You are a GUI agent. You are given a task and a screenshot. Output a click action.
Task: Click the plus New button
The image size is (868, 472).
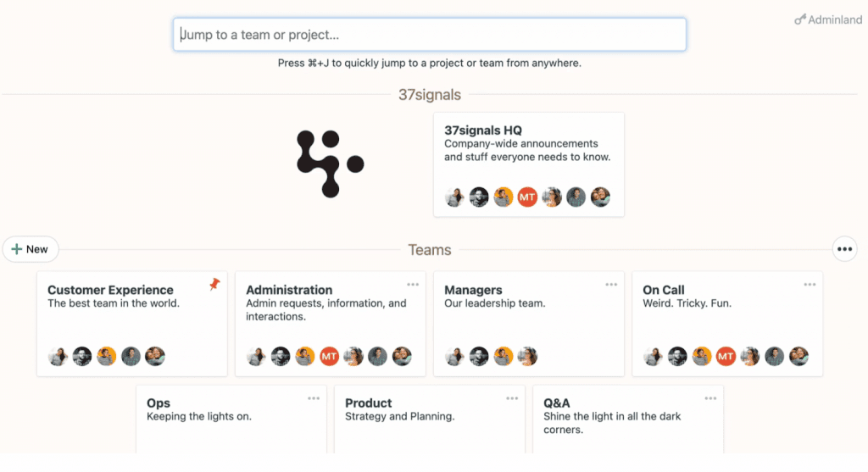(31, 249)
